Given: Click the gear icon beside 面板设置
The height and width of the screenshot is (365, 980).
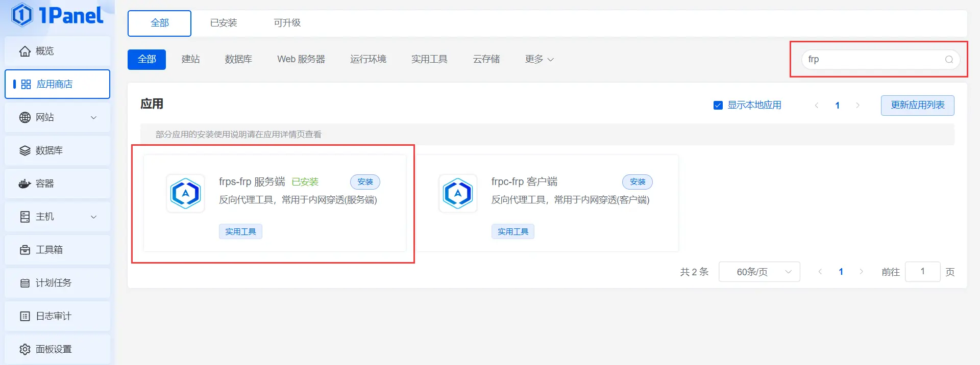Looking at the screenshot, I should [25, 349].
